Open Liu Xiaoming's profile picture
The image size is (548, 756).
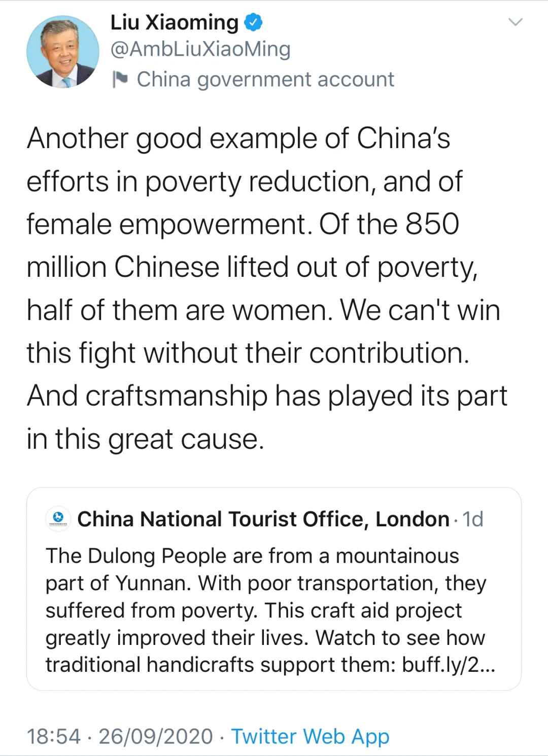[63, 52]
